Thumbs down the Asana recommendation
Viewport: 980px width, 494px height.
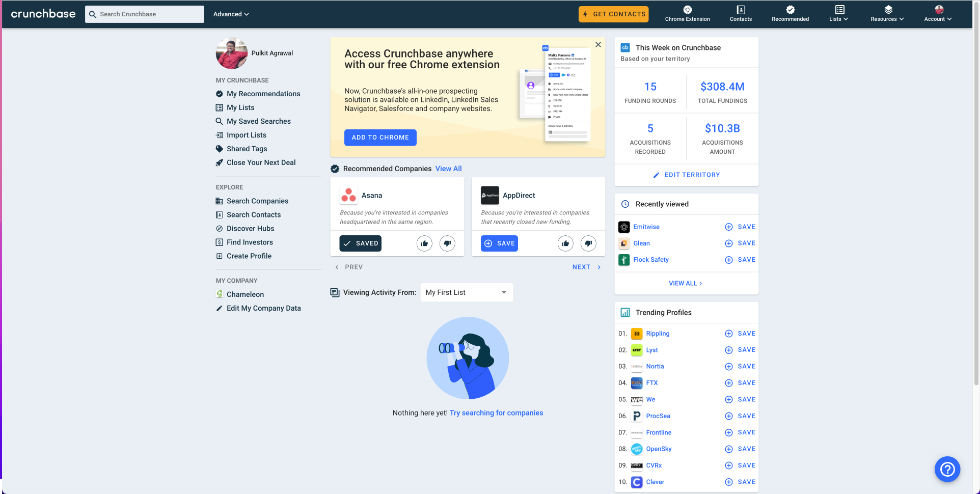coord(447,243)
